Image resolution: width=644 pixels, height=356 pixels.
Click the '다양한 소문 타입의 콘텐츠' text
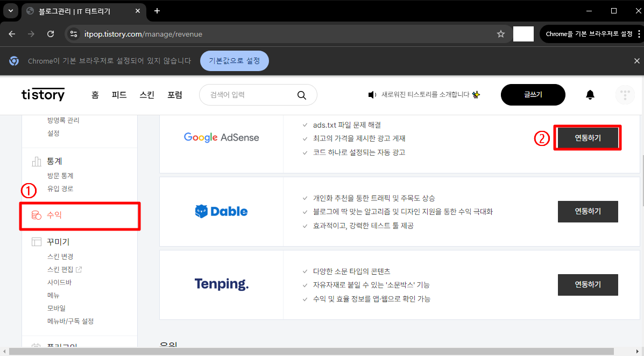pos(351,271)
